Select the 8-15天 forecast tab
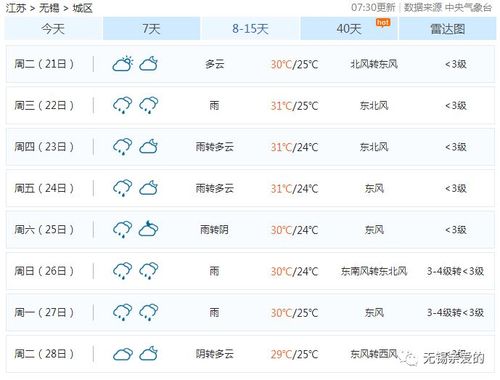The width and height of the screenshot is (500, 380). click(x=250, y=29)
